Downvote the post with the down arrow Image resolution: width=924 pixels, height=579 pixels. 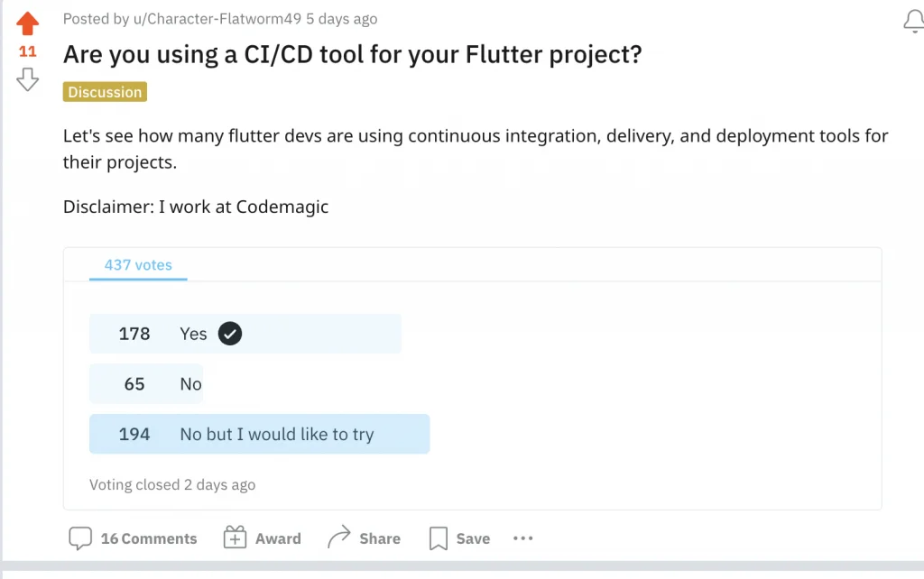[28, 80]
